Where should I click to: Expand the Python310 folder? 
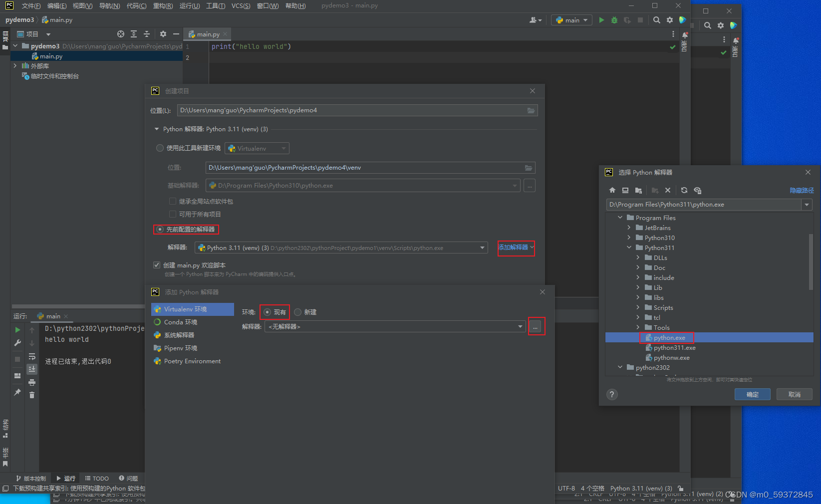(629, 238)
